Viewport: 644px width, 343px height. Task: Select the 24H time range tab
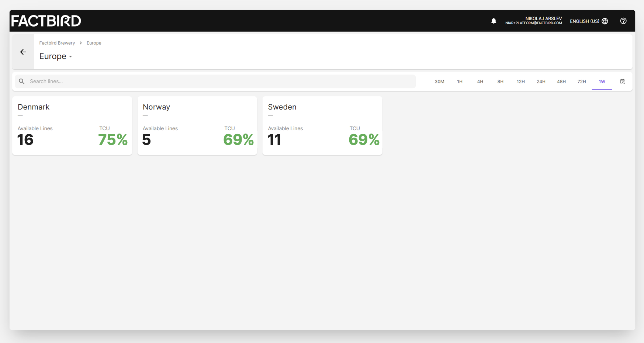541,82
